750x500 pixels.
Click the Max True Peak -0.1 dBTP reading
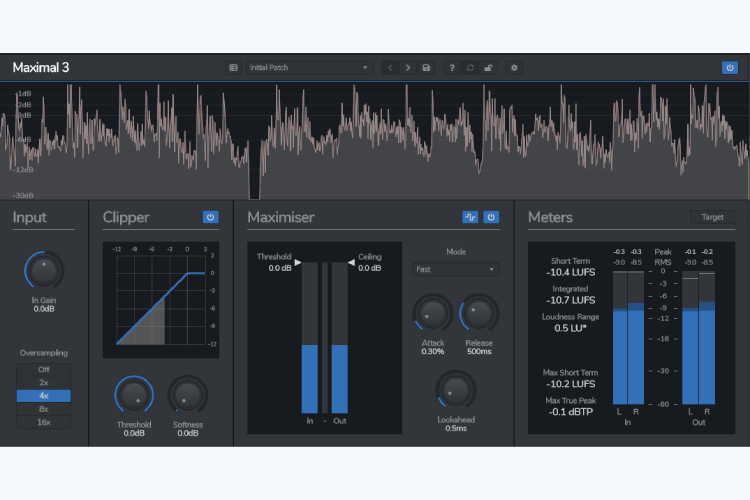pos(571,412)
